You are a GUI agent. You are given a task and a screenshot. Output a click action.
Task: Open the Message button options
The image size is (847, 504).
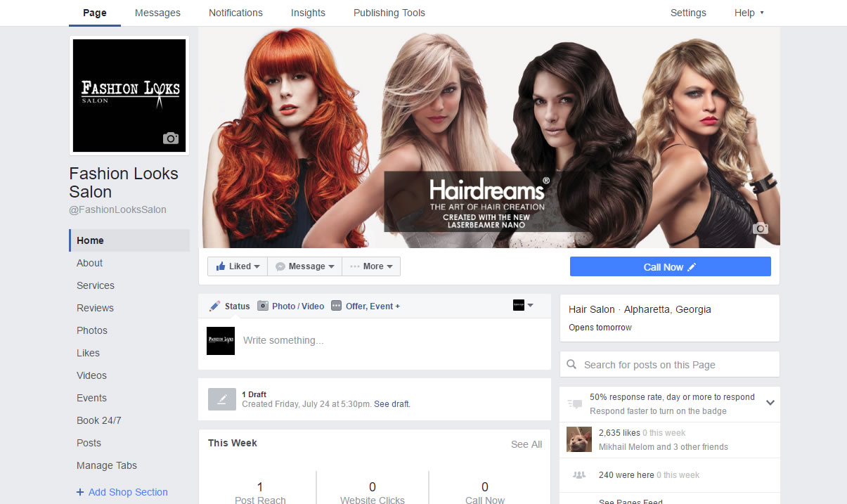tap(304, 266)
